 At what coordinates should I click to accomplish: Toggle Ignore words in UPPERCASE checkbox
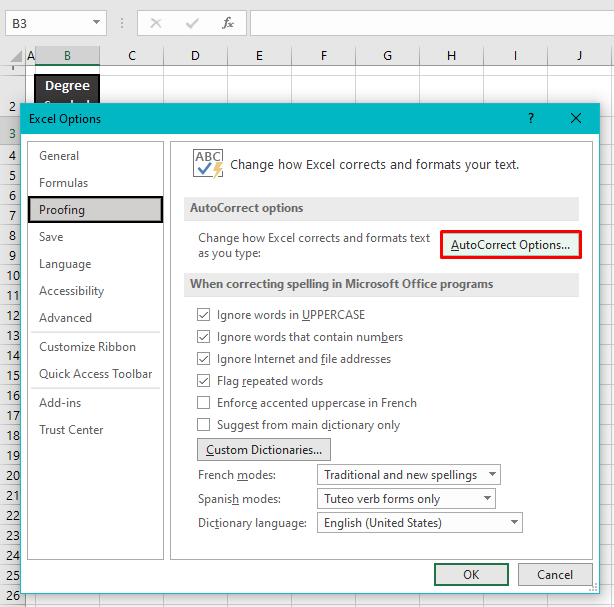point(203,314)
